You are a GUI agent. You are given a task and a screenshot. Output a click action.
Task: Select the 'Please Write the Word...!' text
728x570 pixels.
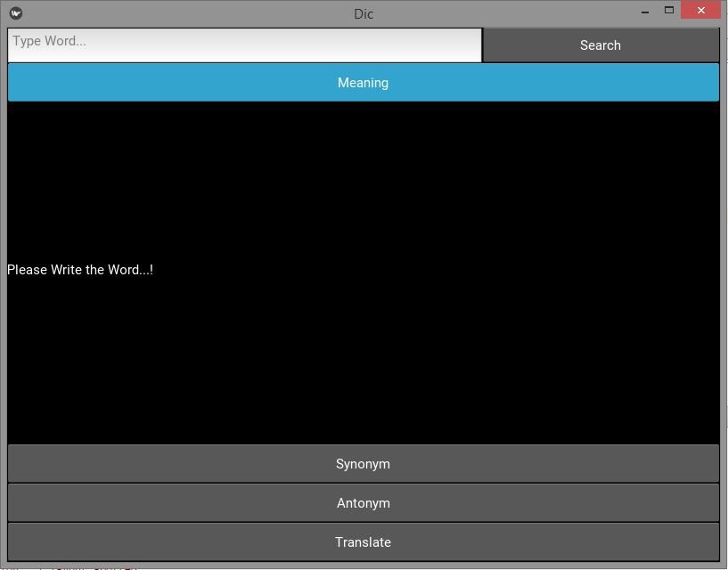click(x=80, y=270)
